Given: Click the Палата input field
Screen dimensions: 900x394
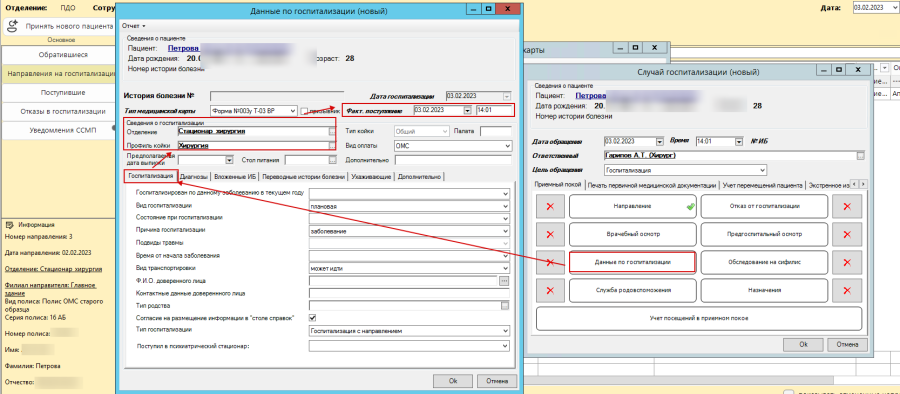Looking at the screenshot, I should point(495,132).
